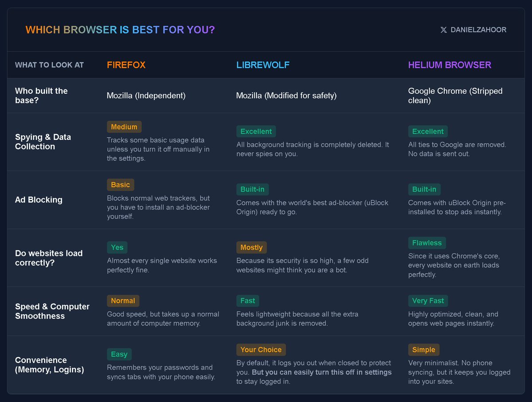This screenshot has width=532, height=402.
Task: Click the 'Mostly' badge under LibreWolf
Action: [252, 247]
